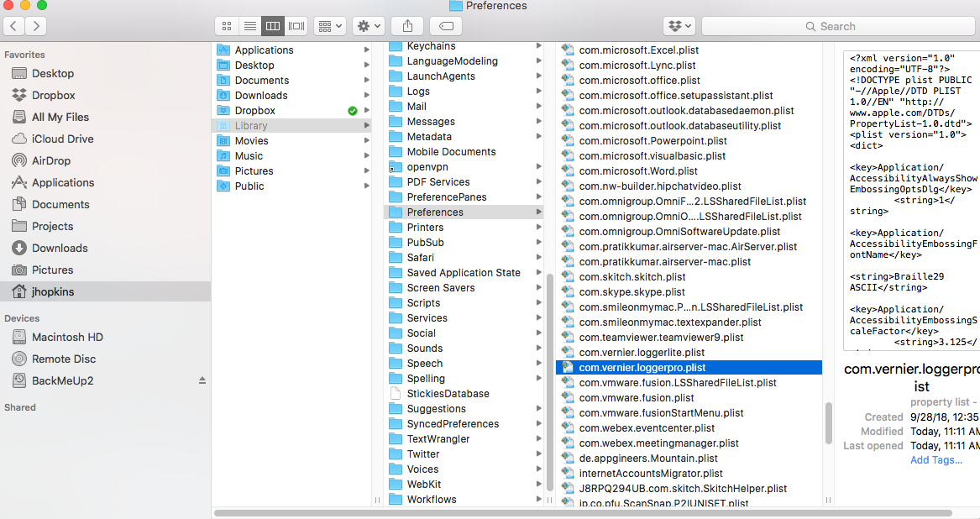The image size is (980, 519).
Task: Select internetAccountsMigrator.plist
Action: tap(689, 474)
